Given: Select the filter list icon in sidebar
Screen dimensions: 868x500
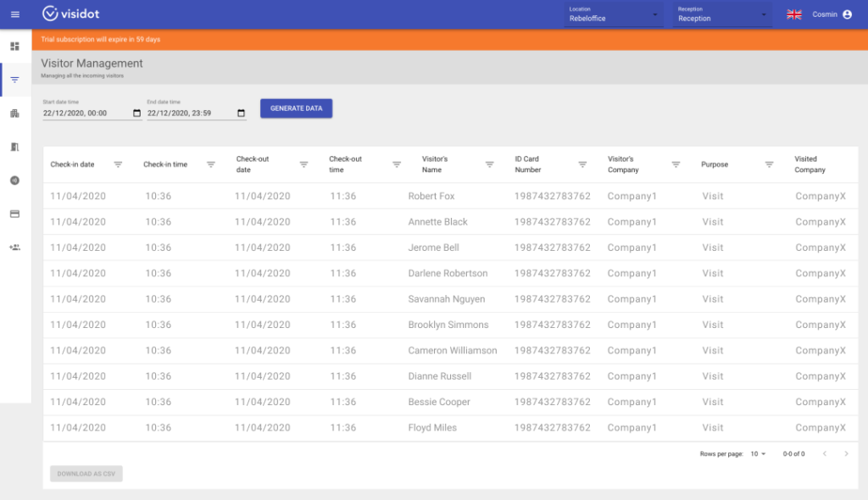Looking at the screenshot, I should [15, 81].
